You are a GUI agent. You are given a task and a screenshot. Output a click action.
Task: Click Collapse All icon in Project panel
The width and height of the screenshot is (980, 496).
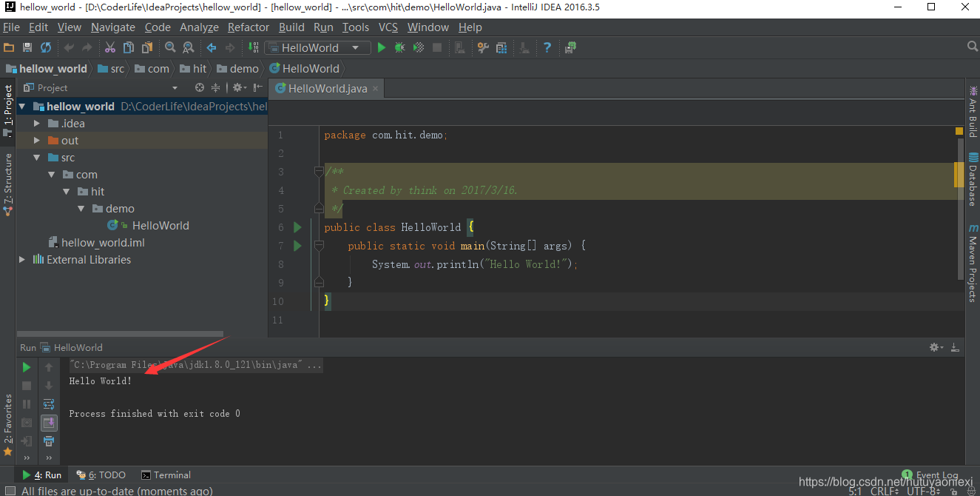pos(216,87)
